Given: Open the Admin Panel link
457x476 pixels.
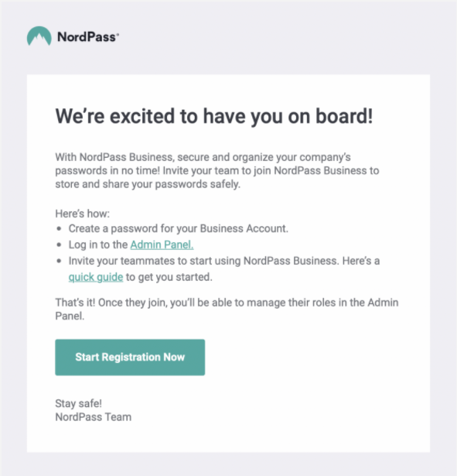Looking at the screenshot, I should (x=162, y=245).
